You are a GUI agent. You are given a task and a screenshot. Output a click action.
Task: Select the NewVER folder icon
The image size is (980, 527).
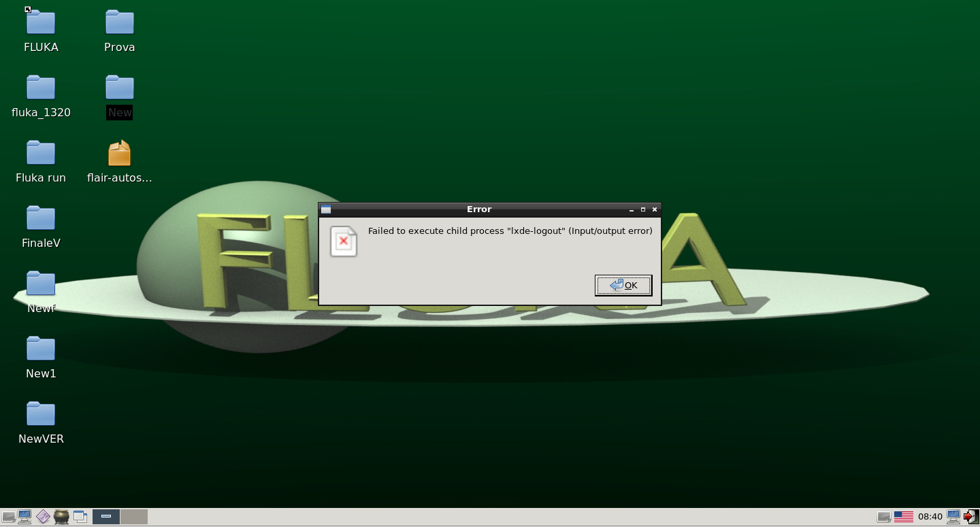coord(41,414)
